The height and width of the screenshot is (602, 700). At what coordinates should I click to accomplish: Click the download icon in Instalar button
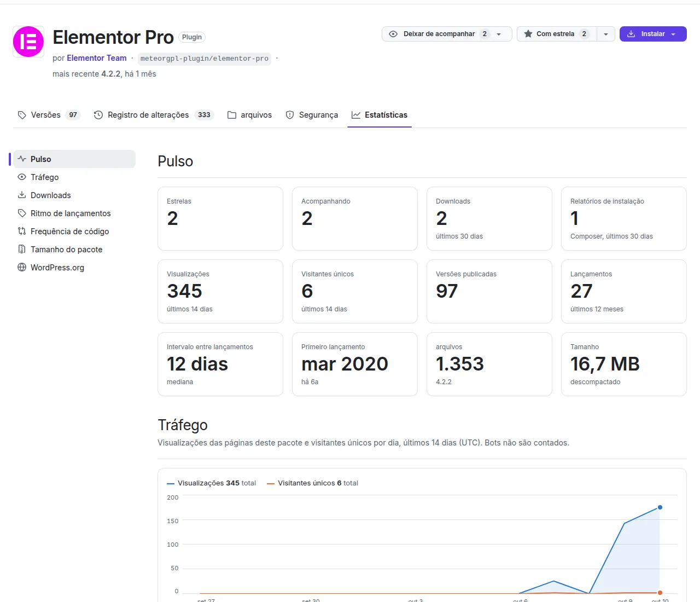[x=631, y=34]
